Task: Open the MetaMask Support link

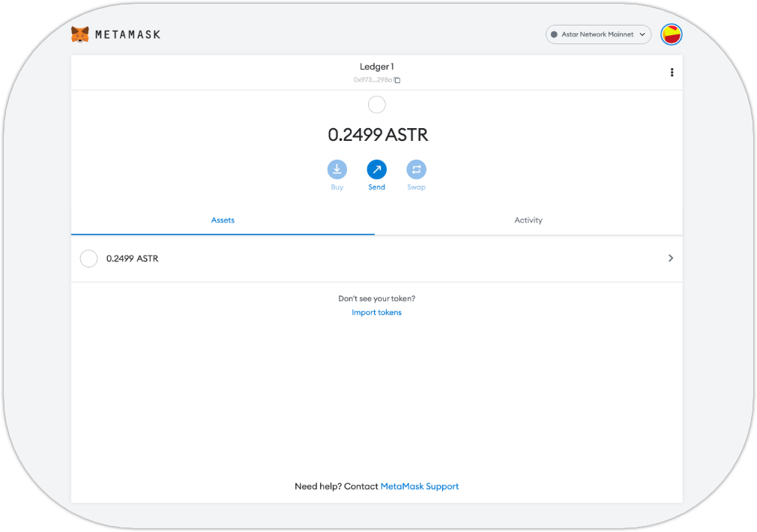Action: (419, 486)
